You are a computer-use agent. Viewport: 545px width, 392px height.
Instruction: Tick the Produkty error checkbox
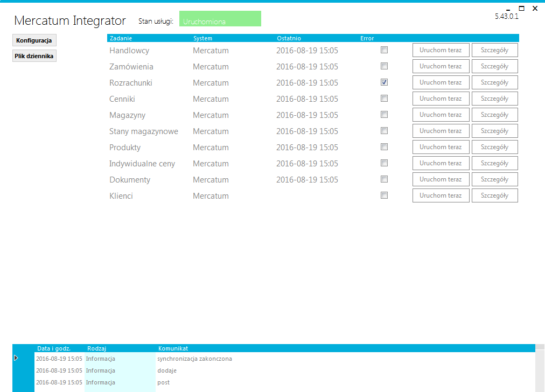point(384,147)
